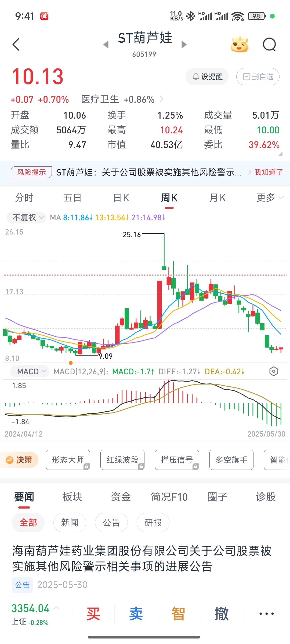Tap the orange dot chart marker
This screenshot has width=290, height=644.
pos(71,363)
